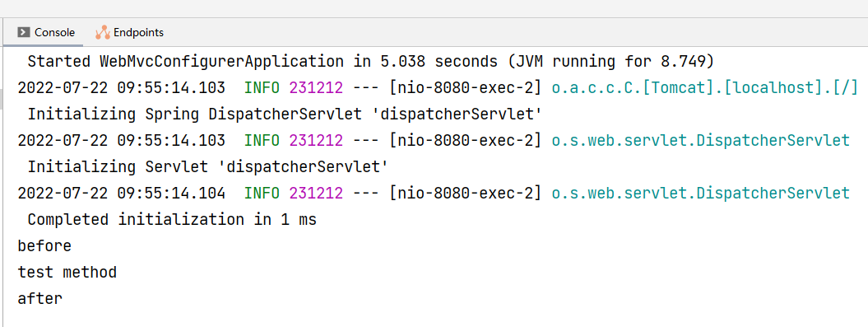Viewport: 868px width, 327px height.
Task: Click DispatcherServlet logger on the 09:55:14.104 line
Action: 701,194
